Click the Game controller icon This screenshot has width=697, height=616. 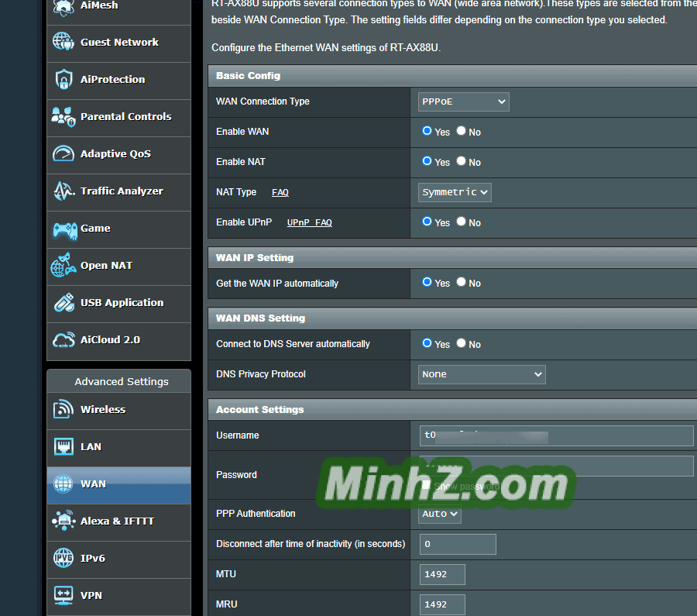point(65,230)
